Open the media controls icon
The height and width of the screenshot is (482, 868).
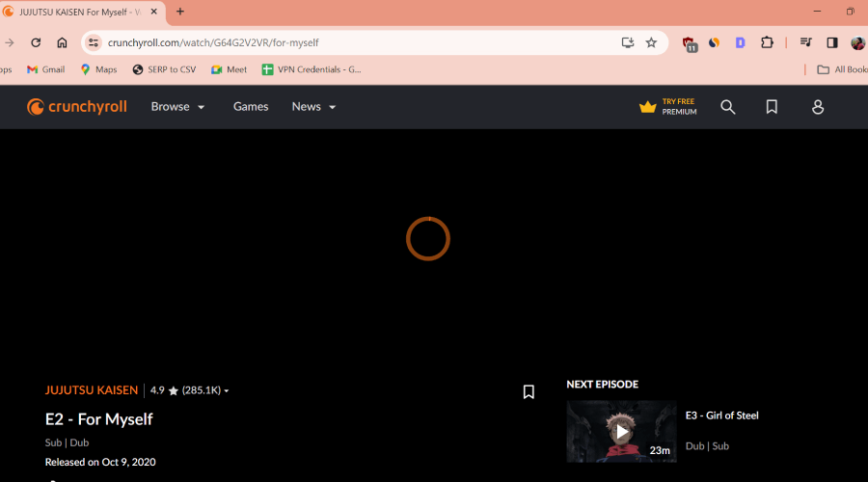click(805, 42)
